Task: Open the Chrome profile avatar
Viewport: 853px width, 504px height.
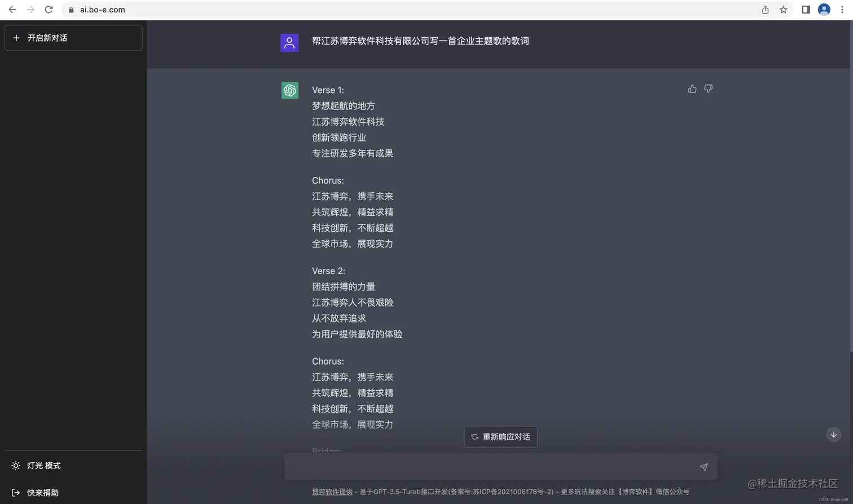Action: (x=824, y=10)
